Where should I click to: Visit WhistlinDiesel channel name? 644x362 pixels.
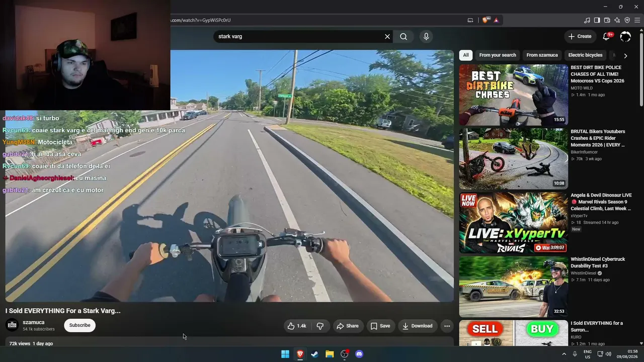[x=584, y=273]
